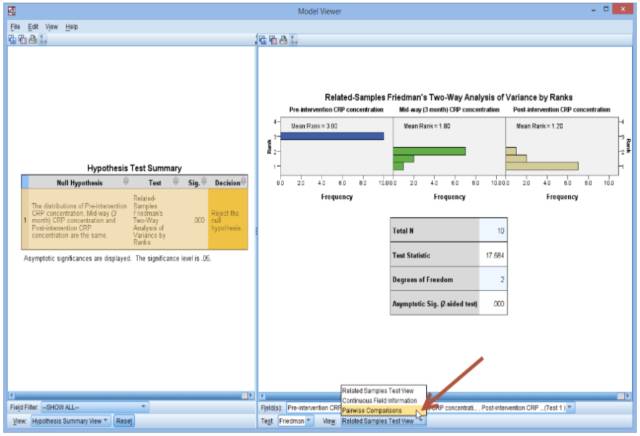Open the Field(s) dropdown
This screenshot has width=640, height=436.
pyautogui.click(x=430, y=407)
